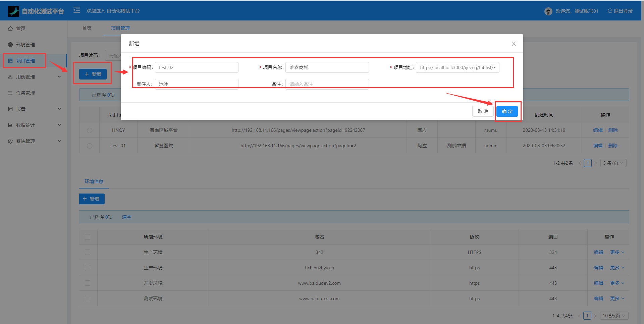The height and width of the screenshot is (324, 644).
Task: Click 编辑 for the www.baidudev2.com row
Action: (598, 283)
